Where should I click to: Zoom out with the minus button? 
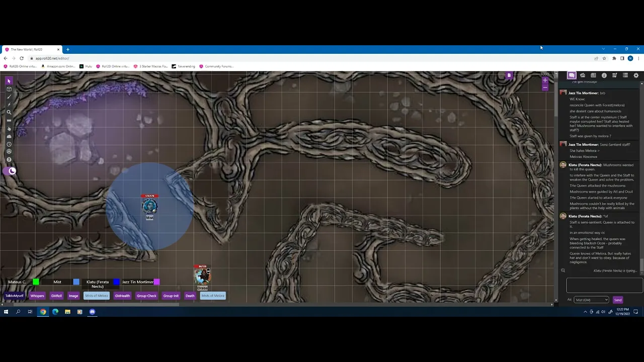[545, 87]
